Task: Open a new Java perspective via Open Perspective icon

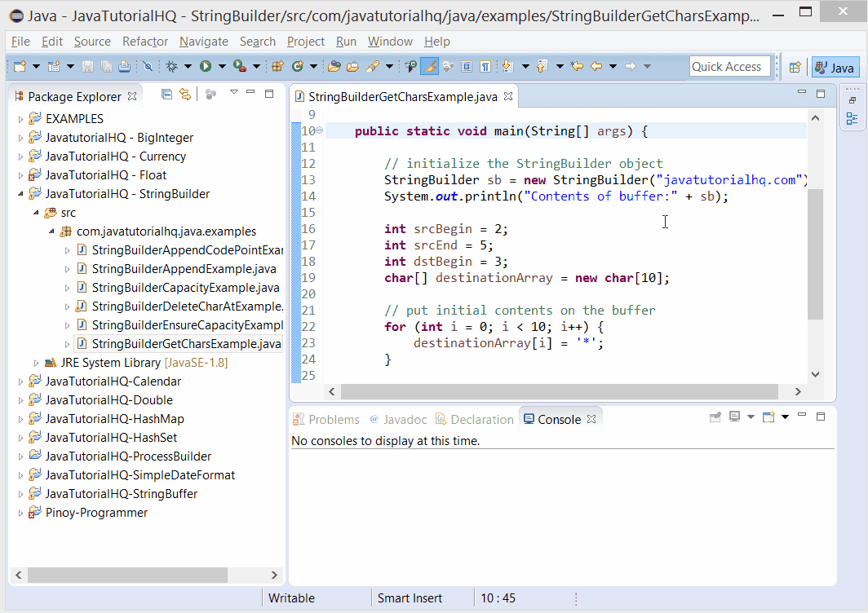Action: pyautogui.click(x=795, y=67)
